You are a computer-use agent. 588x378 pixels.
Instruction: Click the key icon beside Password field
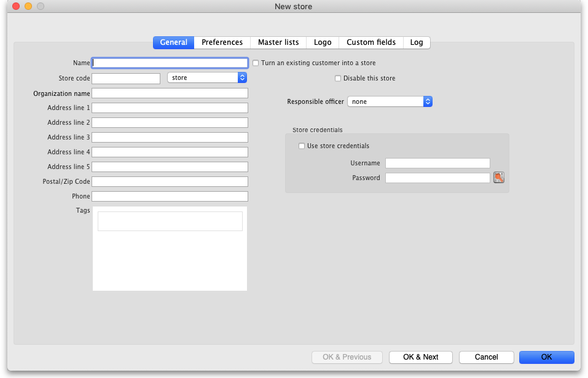tap(498, 178)
